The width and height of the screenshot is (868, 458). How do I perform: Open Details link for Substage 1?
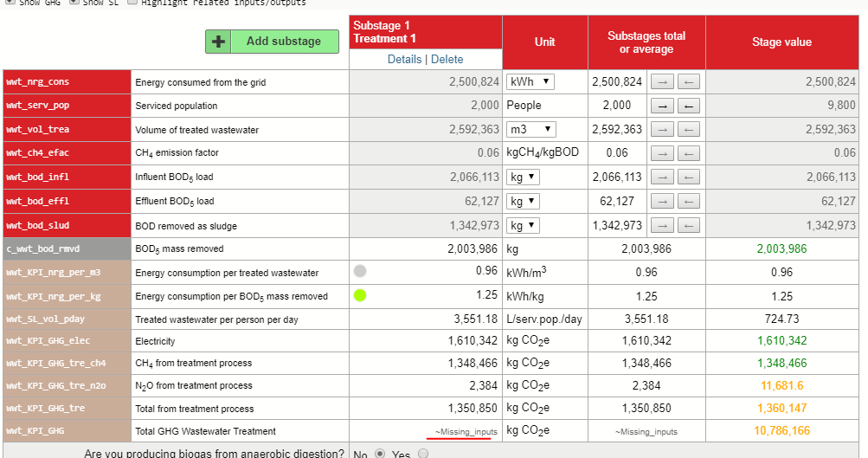point(404,59)
